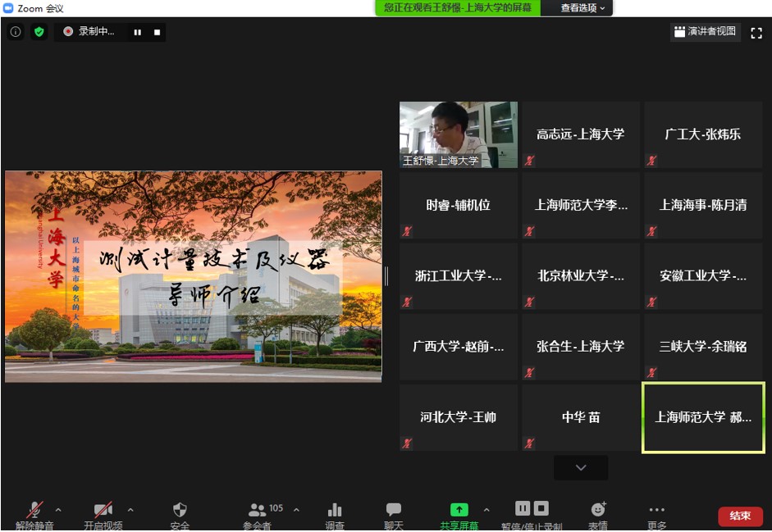Click the green Share Screen icon
This screenshot has height=532, width=772.
[459, 512]
